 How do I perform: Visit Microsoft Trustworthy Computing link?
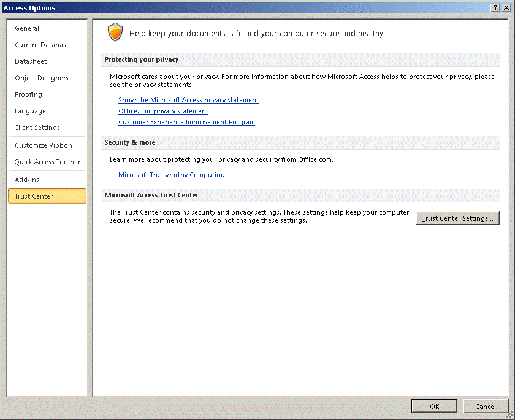click(172, 175)
